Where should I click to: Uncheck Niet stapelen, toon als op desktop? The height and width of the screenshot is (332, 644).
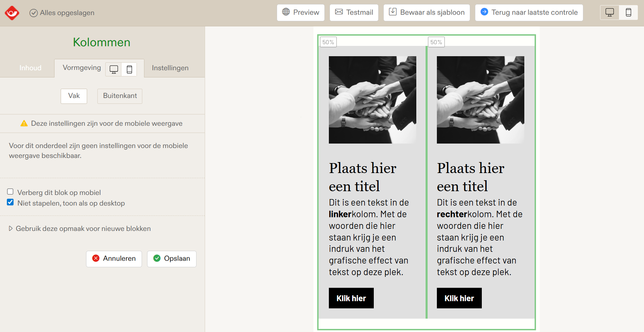[x=10, y=202]
